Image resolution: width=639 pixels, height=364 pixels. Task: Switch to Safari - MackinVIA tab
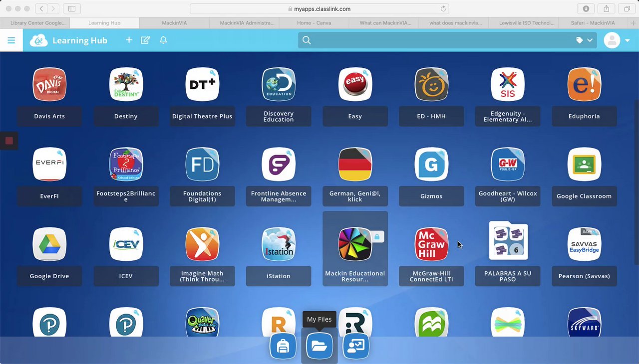tap(593, 23)
